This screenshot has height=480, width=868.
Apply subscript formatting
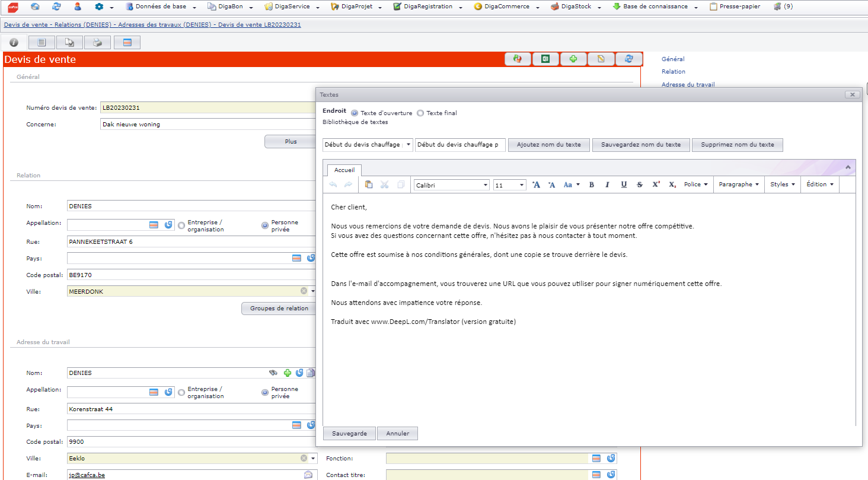[672, 185]
